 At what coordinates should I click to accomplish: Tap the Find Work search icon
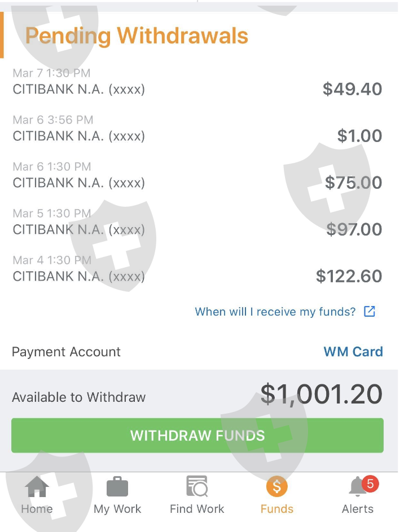pyautogui.click(x=197, y=486)
